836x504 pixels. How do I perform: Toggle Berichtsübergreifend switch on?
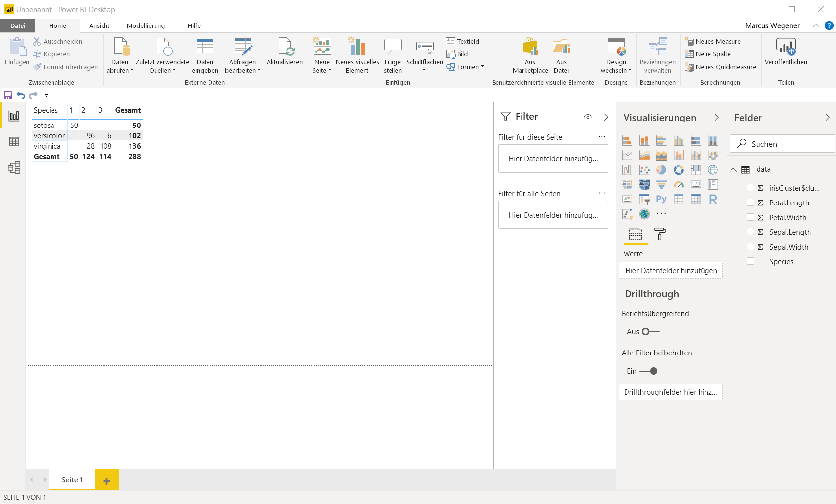click(x=651, y=332)
